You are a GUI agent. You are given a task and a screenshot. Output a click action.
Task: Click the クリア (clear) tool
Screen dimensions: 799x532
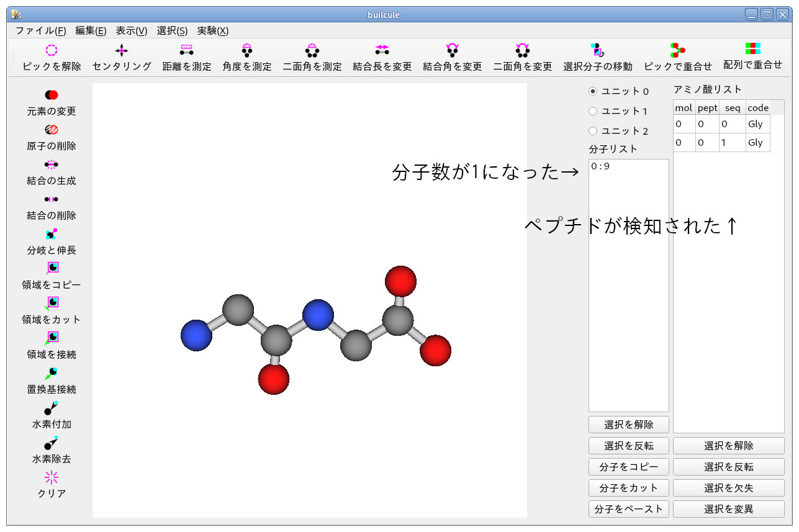pyautogui.click(x=51, y=485)
